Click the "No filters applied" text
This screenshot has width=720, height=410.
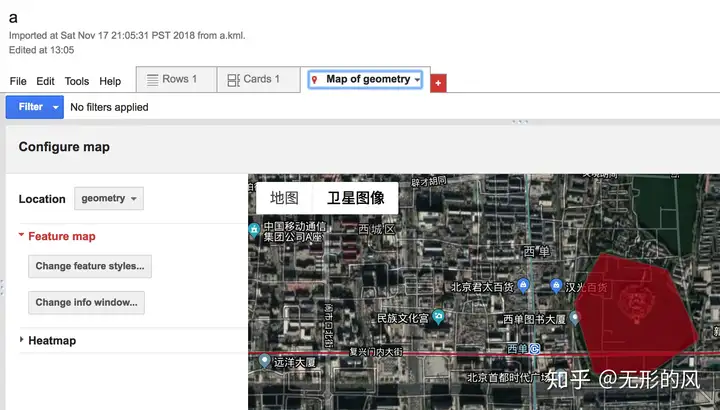109,107
